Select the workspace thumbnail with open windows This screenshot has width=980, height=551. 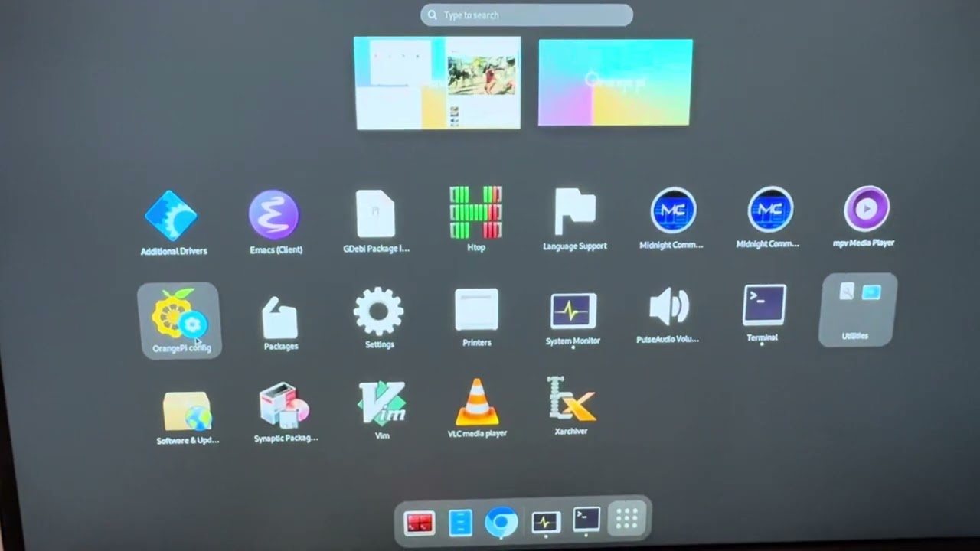click(x=437, y=83)
